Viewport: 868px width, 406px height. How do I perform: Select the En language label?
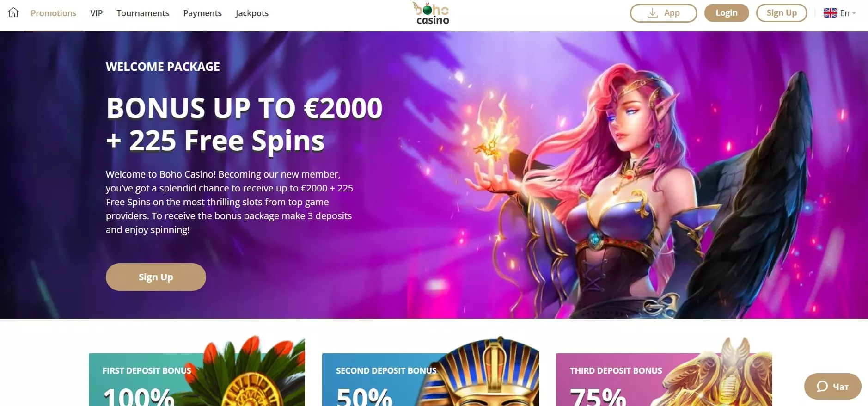(844, 13)
